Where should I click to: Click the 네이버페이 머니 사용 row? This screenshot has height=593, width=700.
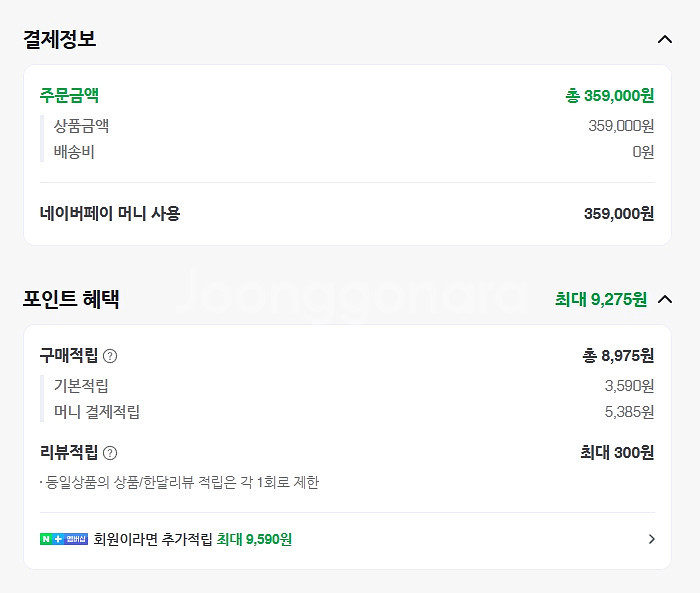pyautogui.click(x=347, y=213)
